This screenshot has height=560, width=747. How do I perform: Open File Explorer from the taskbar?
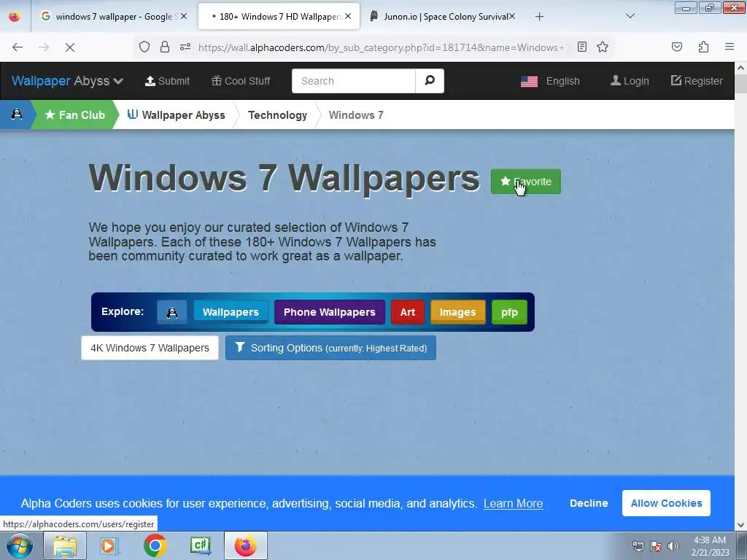65,545
